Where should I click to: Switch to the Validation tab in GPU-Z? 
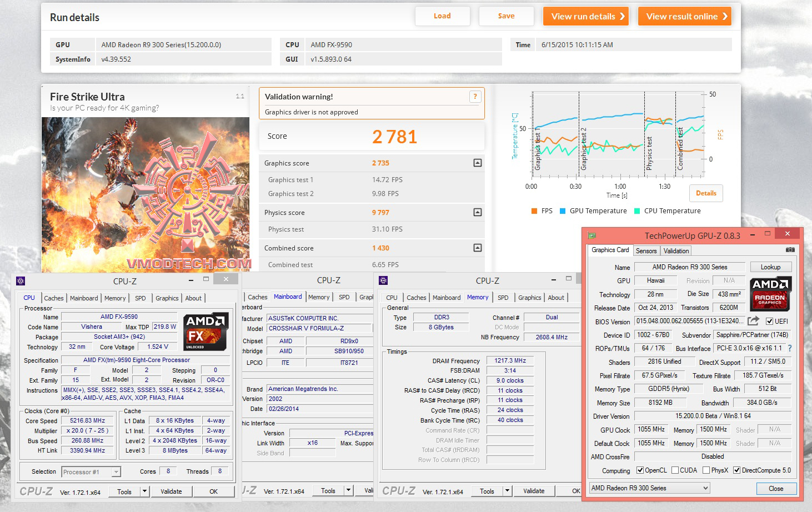click(x=676, y=251)
